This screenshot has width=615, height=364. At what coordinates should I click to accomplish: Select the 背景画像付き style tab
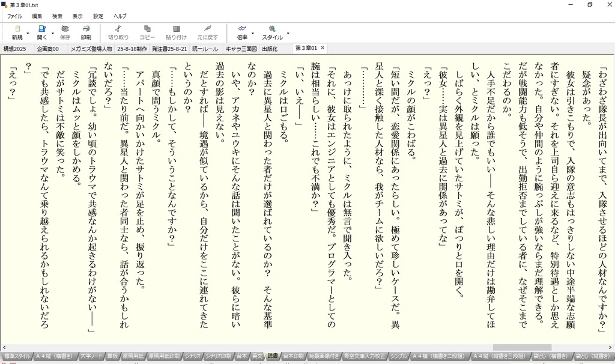[x=324, y=356]
